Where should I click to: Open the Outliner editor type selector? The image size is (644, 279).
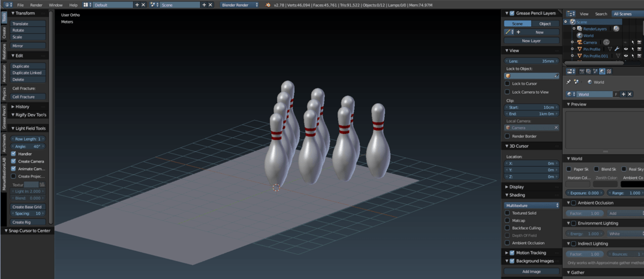point(571,14)
